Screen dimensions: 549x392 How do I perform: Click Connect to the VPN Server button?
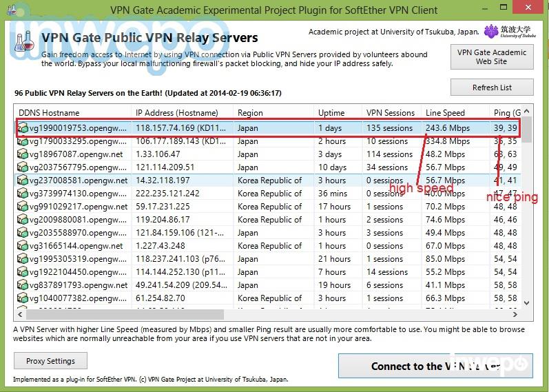pos(435,366)
